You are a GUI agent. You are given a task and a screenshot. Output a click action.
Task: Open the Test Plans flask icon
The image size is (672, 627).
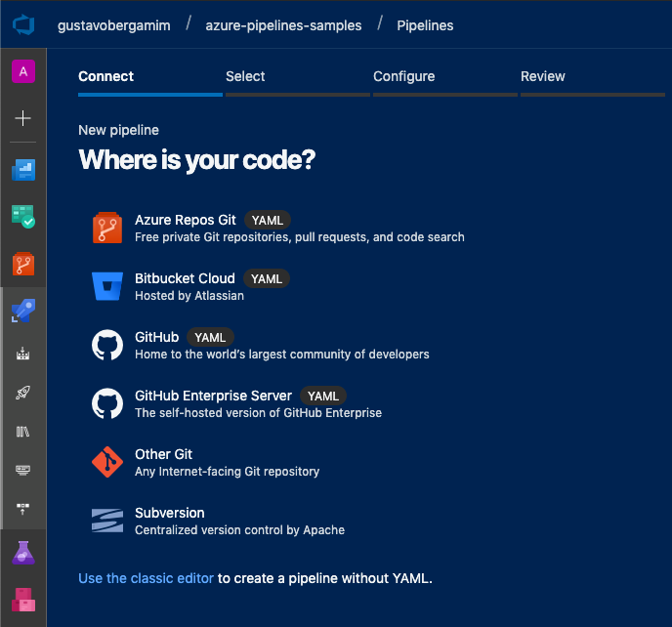click(23, 553)
